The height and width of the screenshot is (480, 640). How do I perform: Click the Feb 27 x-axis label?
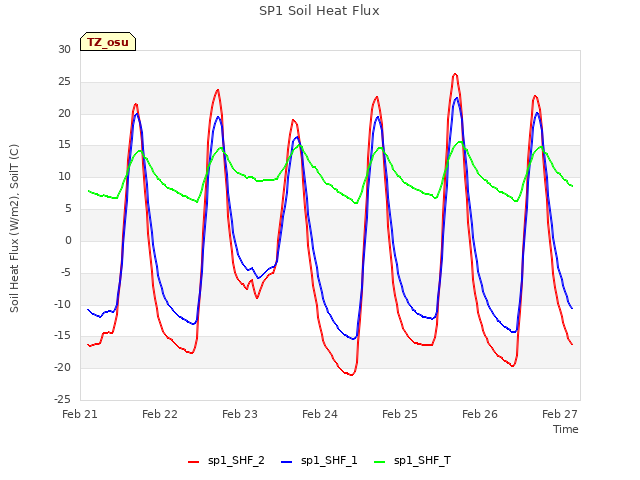click(560, 414)
